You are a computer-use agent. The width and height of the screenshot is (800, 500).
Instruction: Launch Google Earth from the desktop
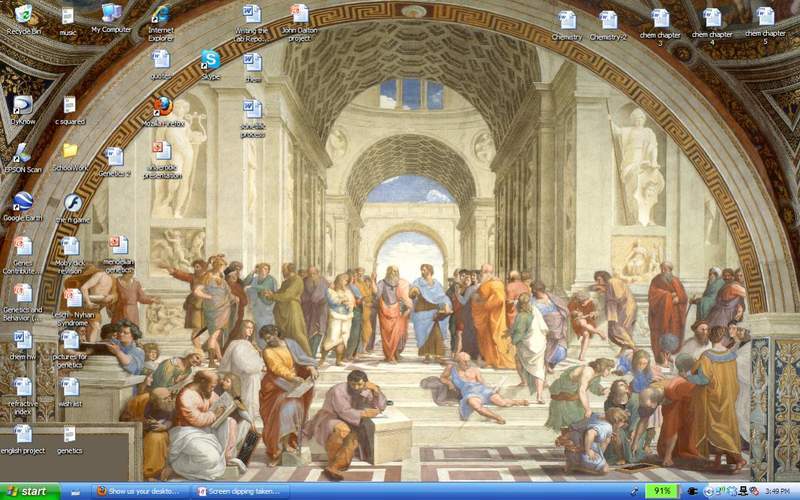pos(23,206)
